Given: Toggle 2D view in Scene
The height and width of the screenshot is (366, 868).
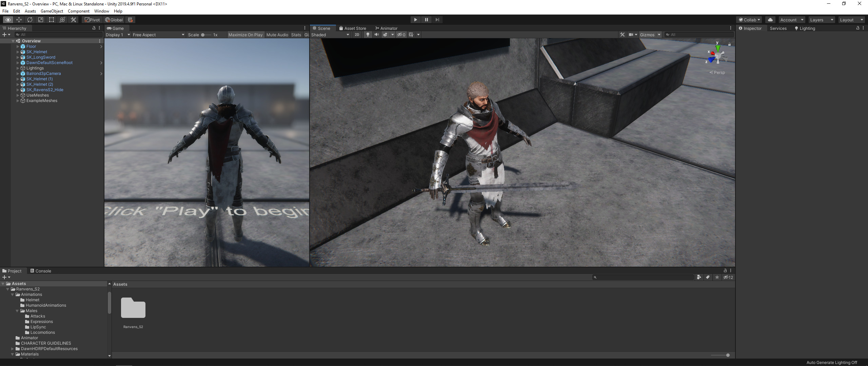Looking at the screenshot, I should tap(357, 35).
